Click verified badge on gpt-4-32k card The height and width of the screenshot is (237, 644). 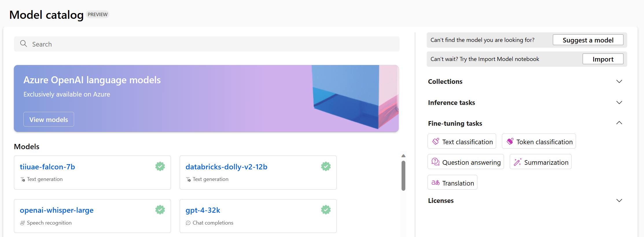pyautogui.click(x=326, y=210)
